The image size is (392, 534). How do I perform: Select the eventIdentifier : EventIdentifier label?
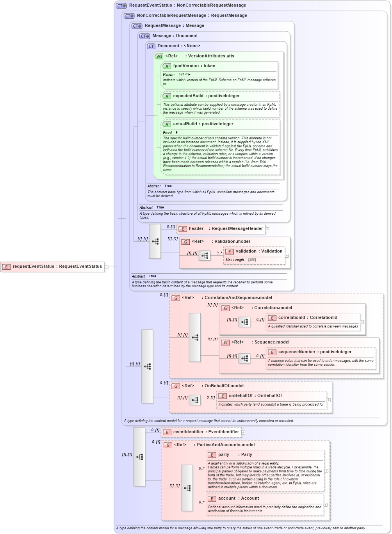pos(206,432)
